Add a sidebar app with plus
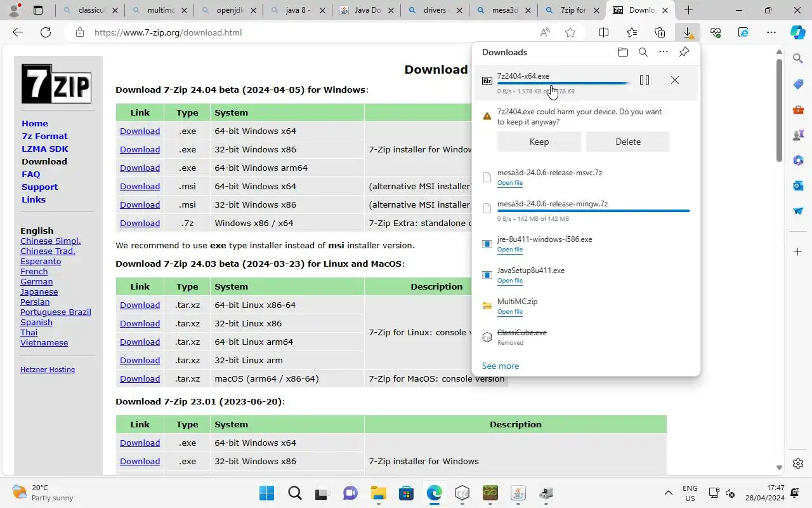Image resolution: width=812 pixels, height=508 pixels. click(x=798, y=252)
